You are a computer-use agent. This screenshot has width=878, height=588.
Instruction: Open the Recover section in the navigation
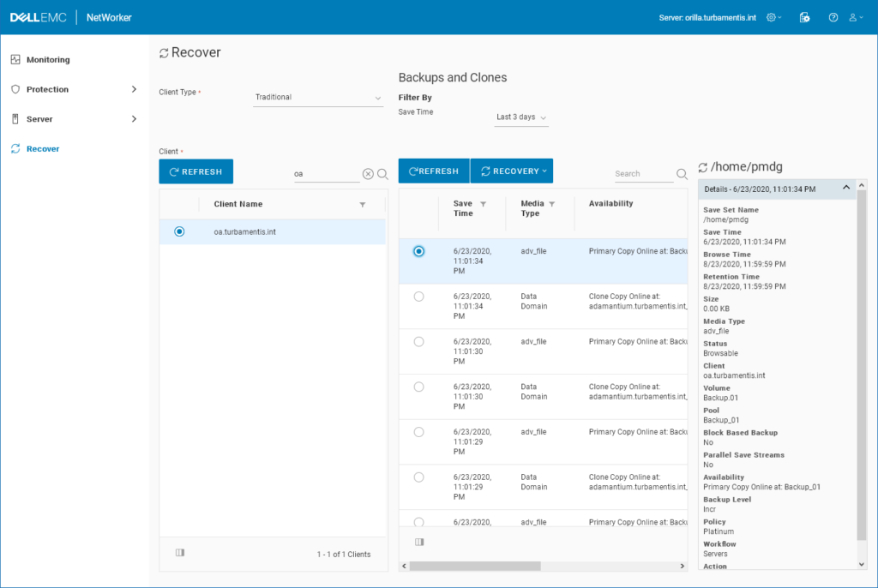point(42,147)
